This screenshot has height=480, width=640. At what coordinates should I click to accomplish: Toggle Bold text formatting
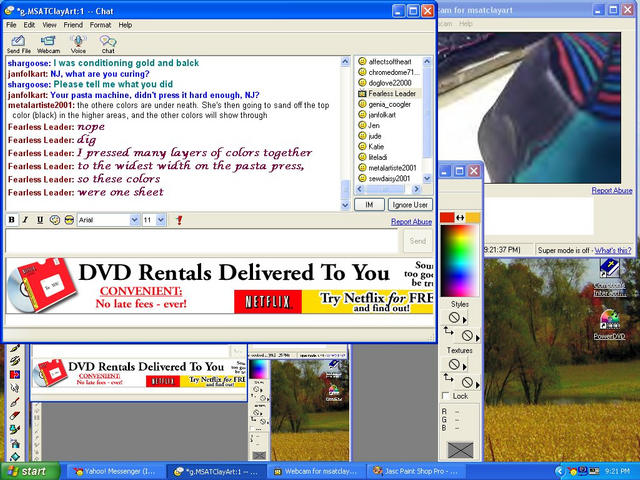pyautogui.click(x=11, y=220)
